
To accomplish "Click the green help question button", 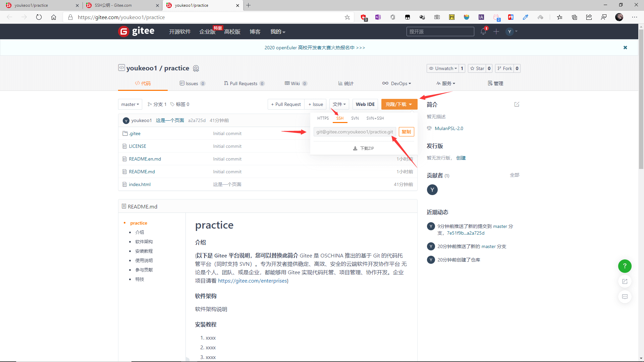I will pyautogui.click(x=625, y=266).
